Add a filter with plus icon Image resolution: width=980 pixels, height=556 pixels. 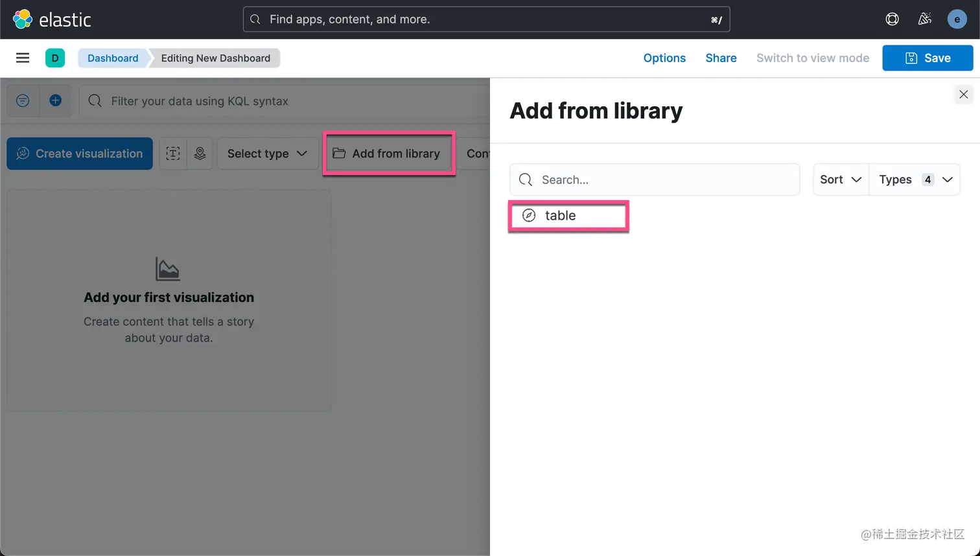pyautogui.click(x=56, y=101)
